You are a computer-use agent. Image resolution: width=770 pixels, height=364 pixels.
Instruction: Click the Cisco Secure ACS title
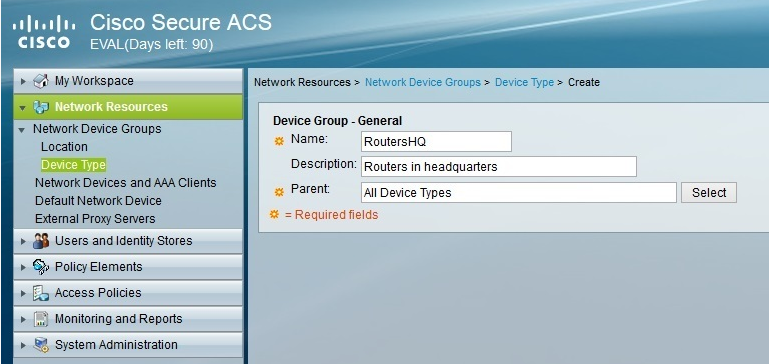(x=181, y=23)
